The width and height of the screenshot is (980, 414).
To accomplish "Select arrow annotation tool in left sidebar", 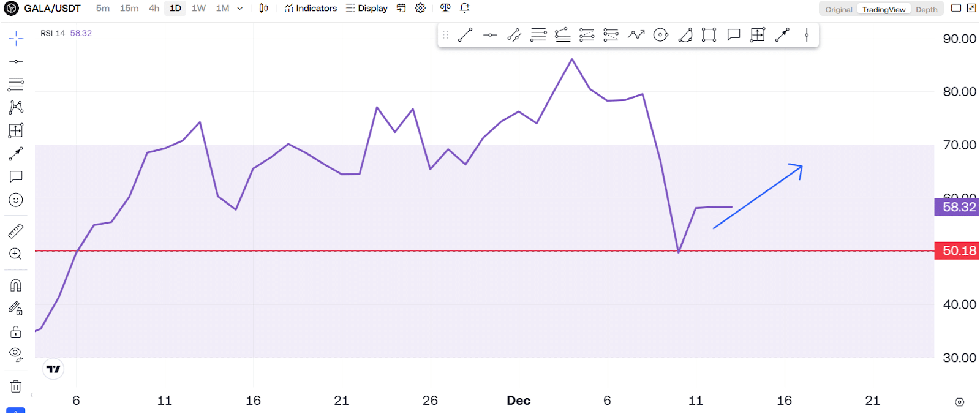I will (16, 154).
